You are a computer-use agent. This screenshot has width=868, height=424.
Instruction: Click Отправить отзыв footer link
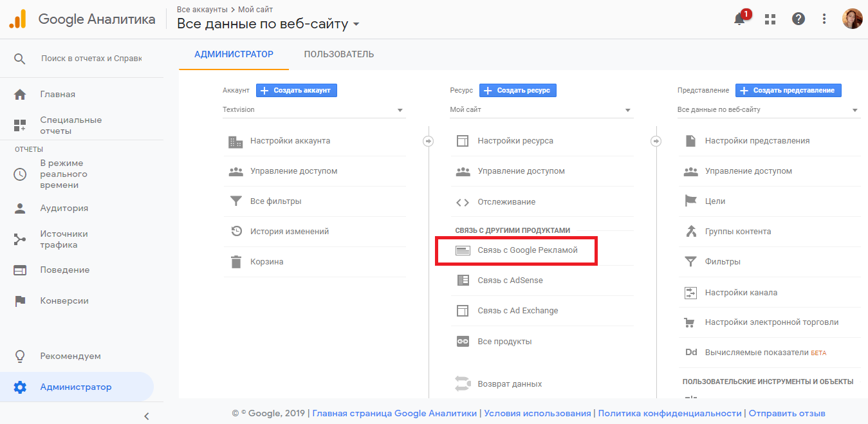(787, 414)
